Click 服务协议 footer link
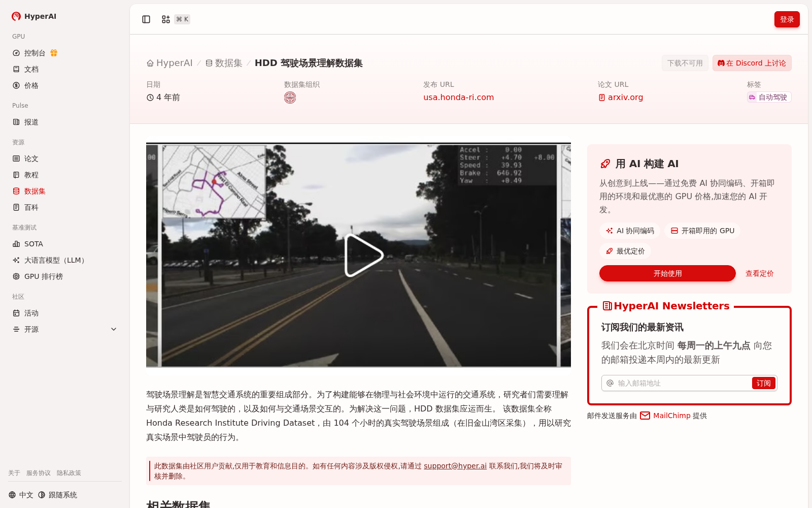Image resolution: width=812 pixels, height=508 pixels. [x=39, y=473]
